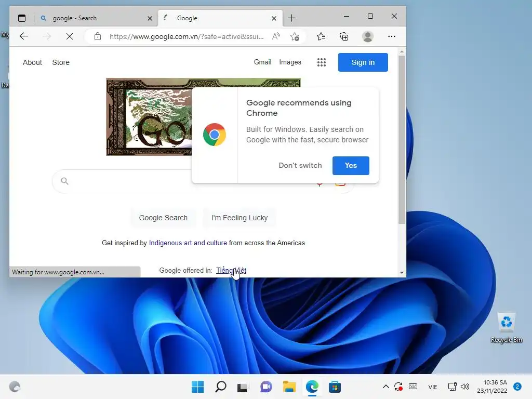The image size is (532, 399).
Task: View site information lock icon
Action: coord(98,36)
